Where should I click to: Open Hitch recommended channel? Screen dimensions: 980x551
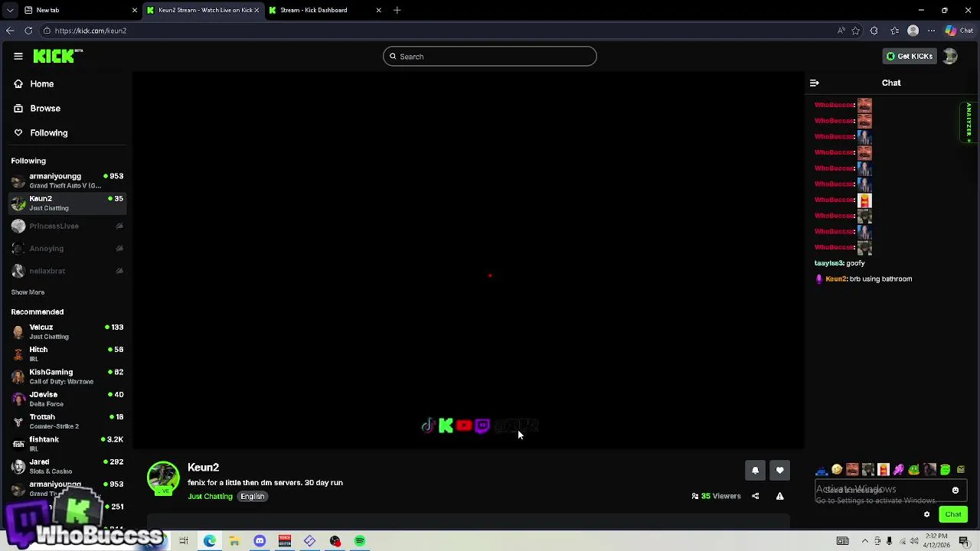tap(69, 354)
